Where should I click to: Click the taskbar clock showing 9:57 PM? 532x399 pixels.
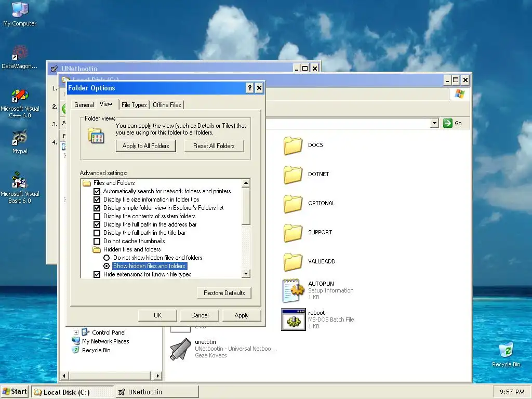click(x=512, y=392)
